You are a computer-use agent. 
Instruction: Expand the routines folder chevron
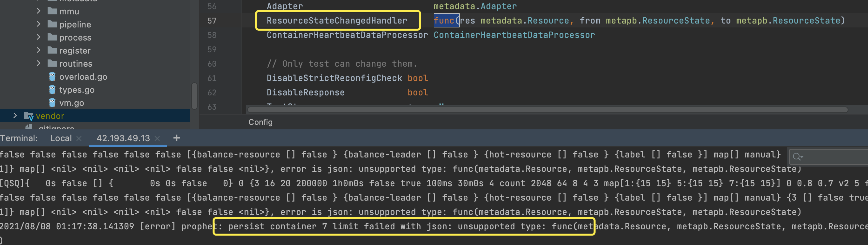tap(38, 63)
